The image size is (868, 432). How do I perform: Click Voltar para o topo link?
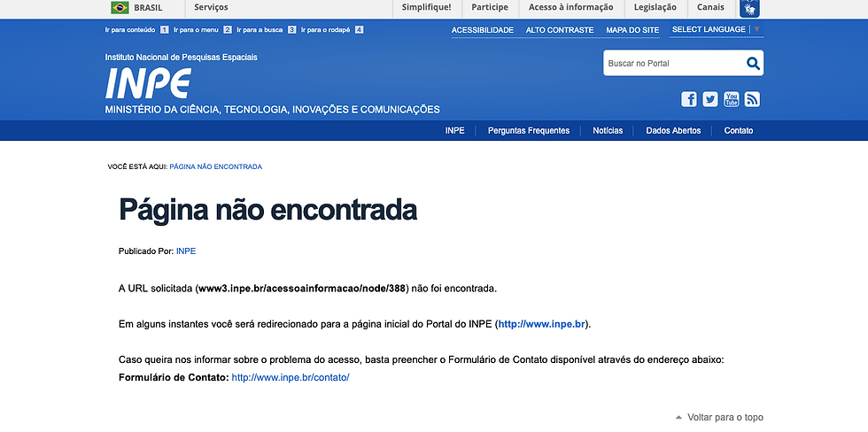point(725,418)
